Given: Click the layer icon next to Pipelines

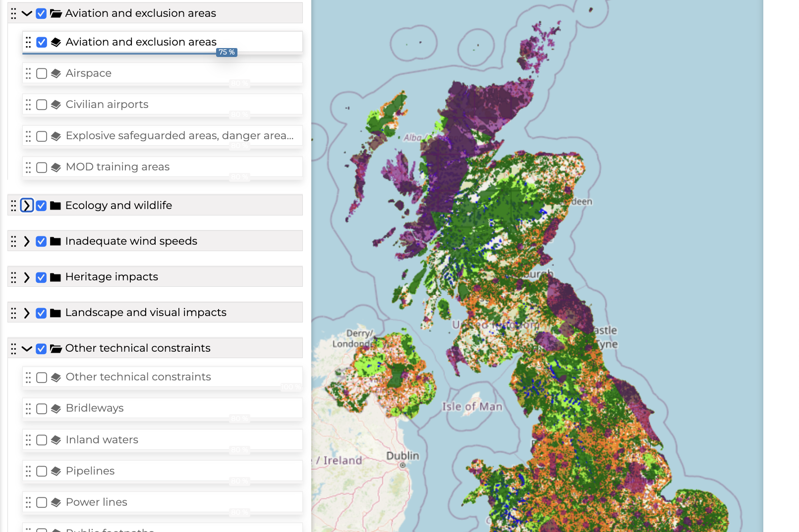Looking at the screenshot, I should pyautogui.click(x=56, y=471).
